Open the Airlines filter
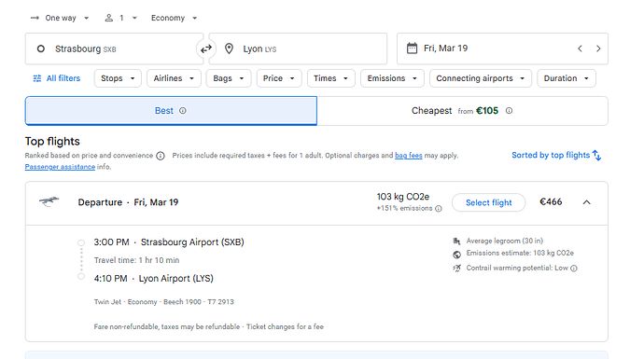Viewport: 644px width, 359px height. (174, 78)
